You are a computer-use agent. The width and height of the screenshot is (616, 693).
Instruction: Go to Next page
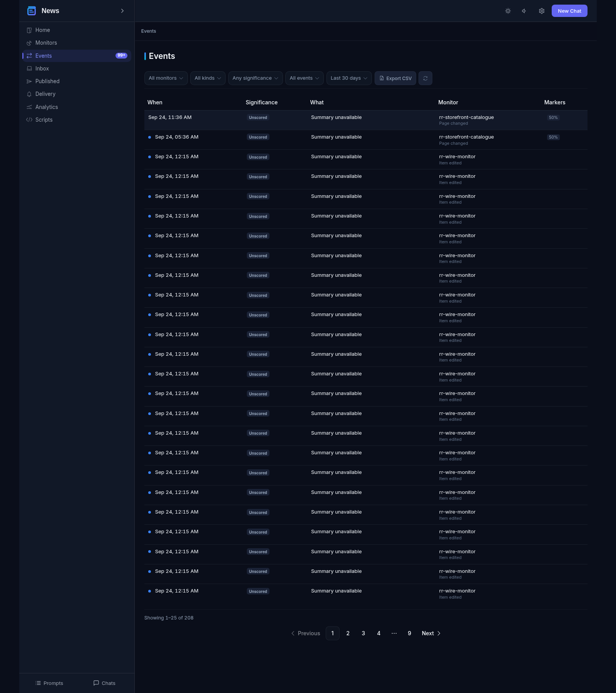pos(431,633)
